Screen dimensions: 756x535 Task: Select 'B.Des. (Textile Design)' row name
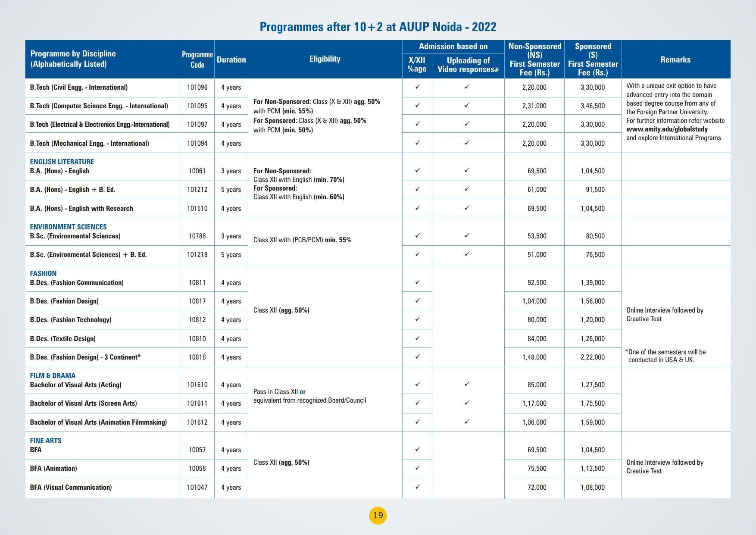(x=63, y=338)
